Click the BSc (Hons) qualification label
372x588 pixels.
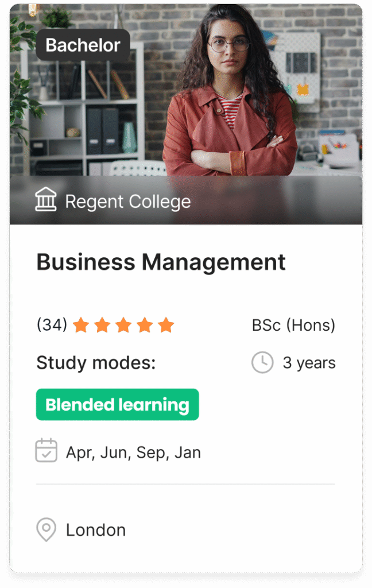click(x=293, y=326)
